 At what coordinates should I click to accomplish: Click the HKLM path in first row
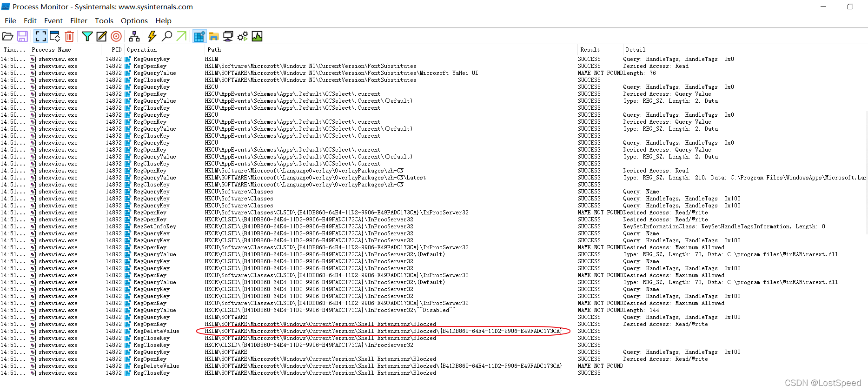pyautogui.click(x=212, y=59)
